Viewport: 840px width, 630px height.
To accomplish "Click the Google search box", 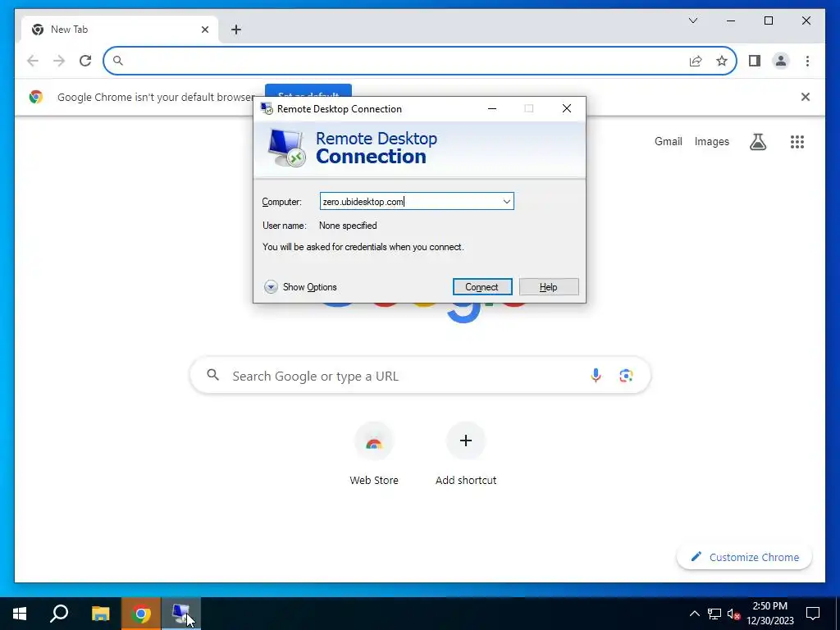I will tap(420, 376).
